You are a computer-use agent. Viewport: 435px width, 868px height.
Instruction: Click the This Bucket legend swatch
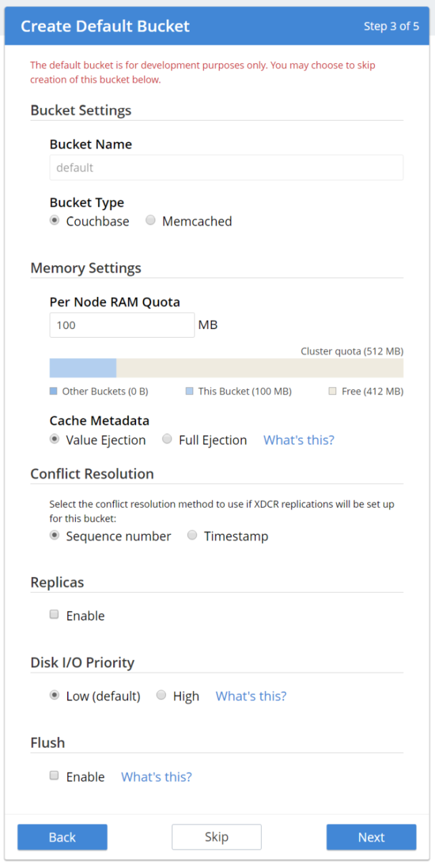click(x=188, y=391)
